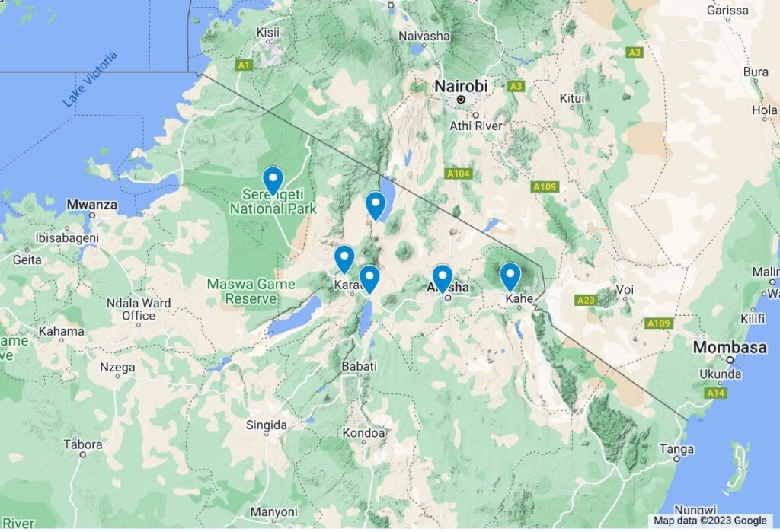Click the Singida town label
Image resolution: width=780 pixels, height=532 pixels.
(266, 425)
